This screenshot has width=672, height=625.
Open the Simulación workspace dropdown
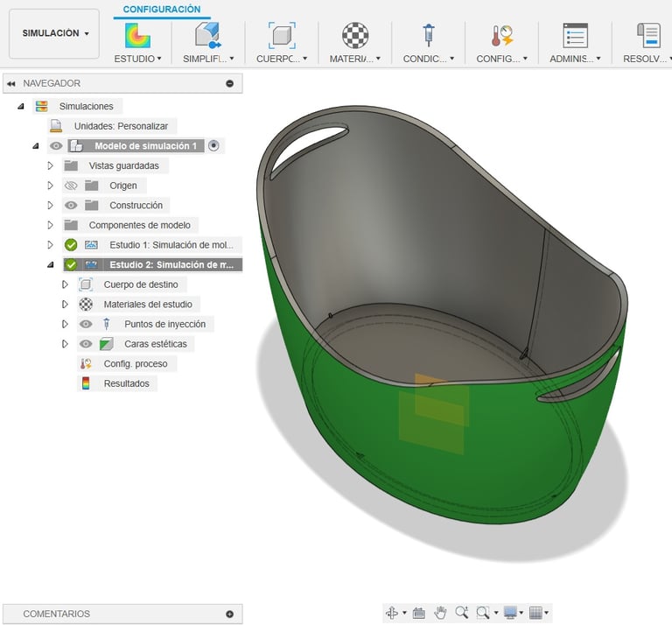click(x=54, y=33)
